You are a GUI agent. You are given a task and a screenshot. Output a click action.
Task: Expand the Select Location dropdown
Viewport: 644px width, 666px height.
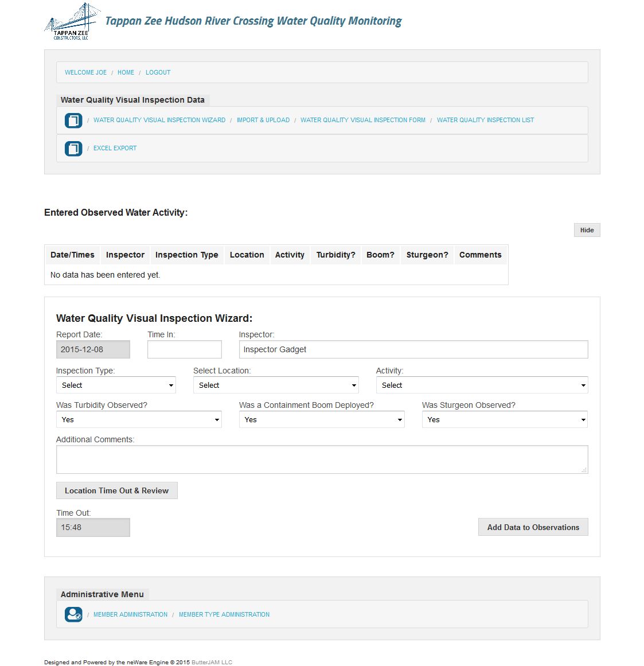click(x=276, y=385)
